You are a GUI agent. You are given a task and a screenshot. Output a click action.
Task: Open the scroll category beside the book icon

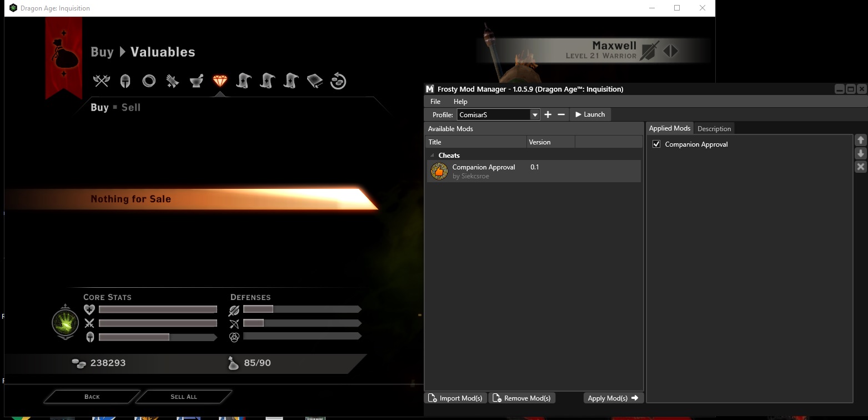click(291, 81)
